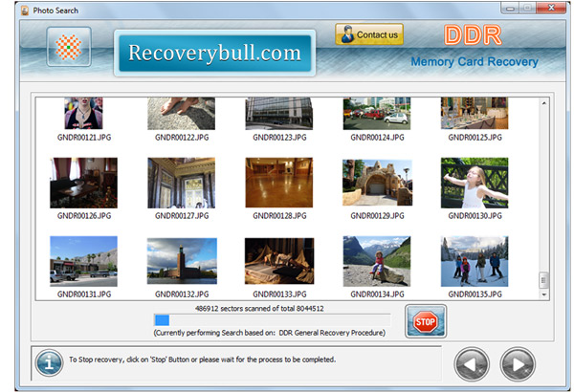Select thumbnail GNDR00123.JPG
Screen dimensions: 574x392
(279, 114)
